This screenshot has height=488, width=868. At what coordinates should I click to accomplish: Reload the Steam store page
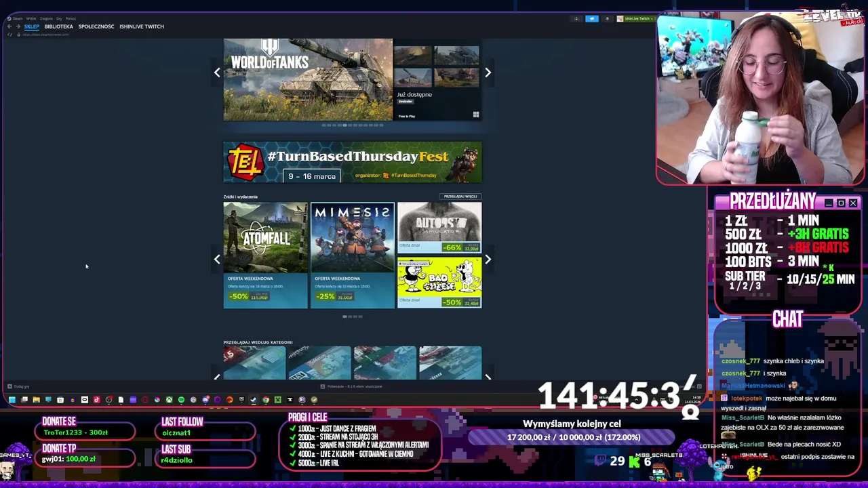click(9, 35)
